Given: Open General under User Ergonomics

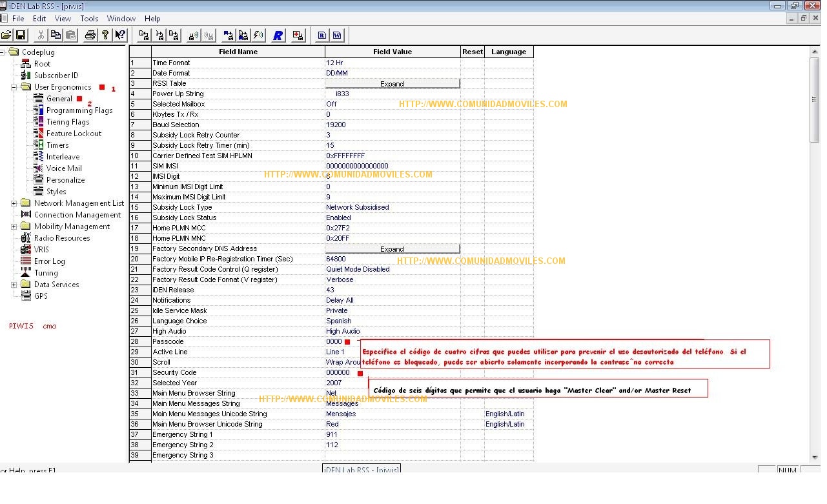Looking at the screenshot, I should tap(59, 99).
